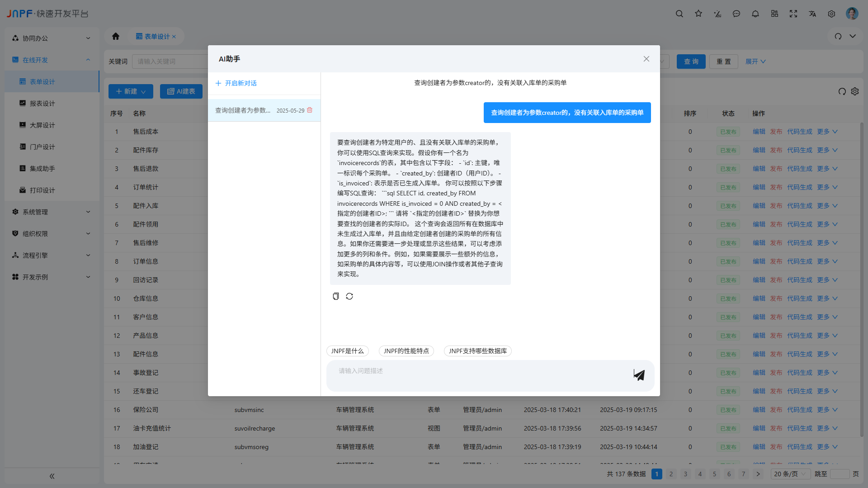Click the user avatar in header
This screenshot has height=488, width=868.
pyautogui.click(x=852, y=14)
